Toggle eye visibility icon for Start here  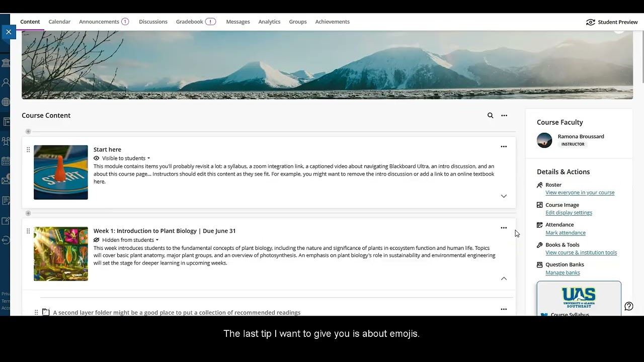point(97,158)
